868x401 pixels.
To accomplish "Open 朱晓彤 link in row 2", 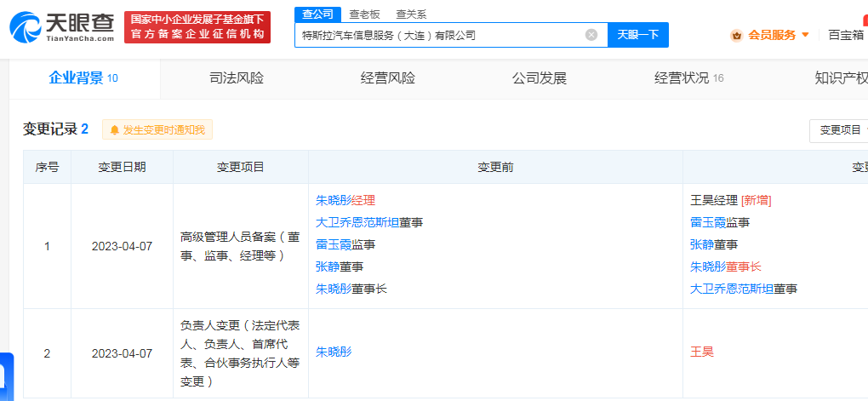I will pyautogui.click(x=334, y=352).
